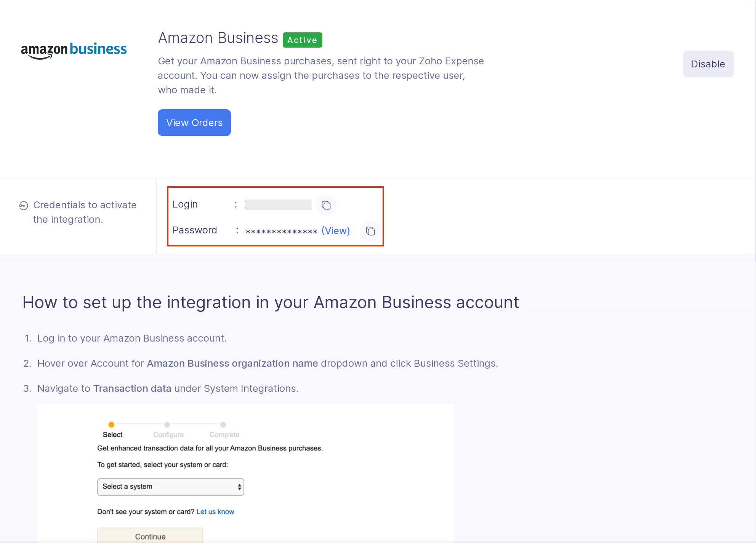Copy the Login credential value
This screenshot has width=756, height=543.
(326, 205)
